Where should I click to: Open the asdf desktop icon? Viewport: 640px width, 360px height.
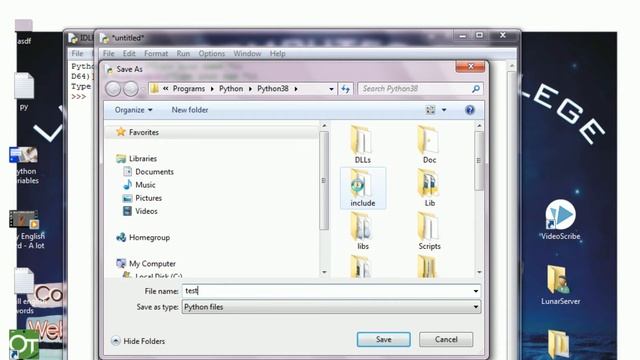pyautogui.click(x=24, y=31)
